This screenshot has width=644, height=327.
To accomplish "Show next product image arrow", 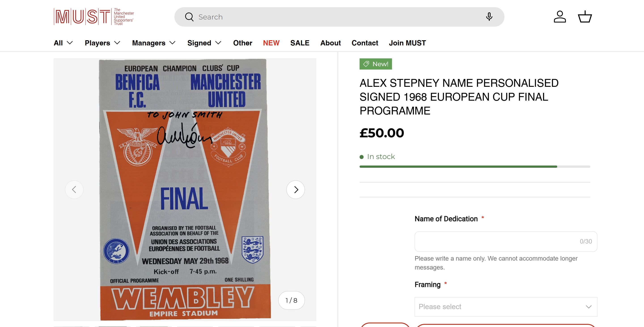I will (296, 189).
